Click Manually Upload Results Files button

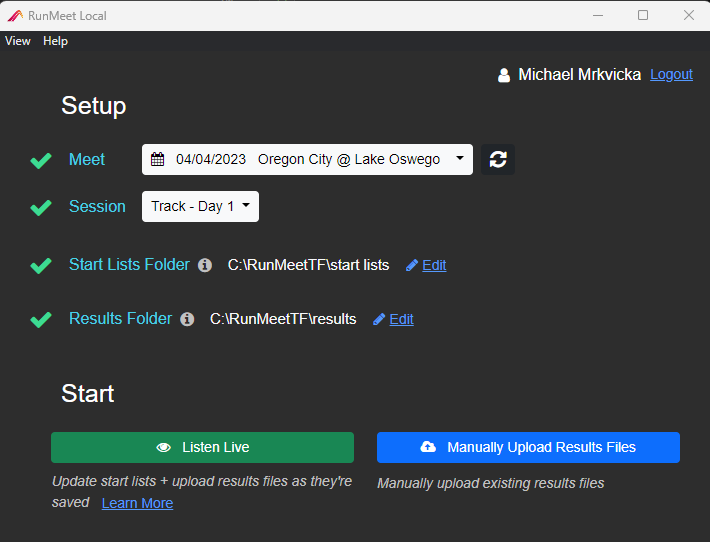[528, 447]
